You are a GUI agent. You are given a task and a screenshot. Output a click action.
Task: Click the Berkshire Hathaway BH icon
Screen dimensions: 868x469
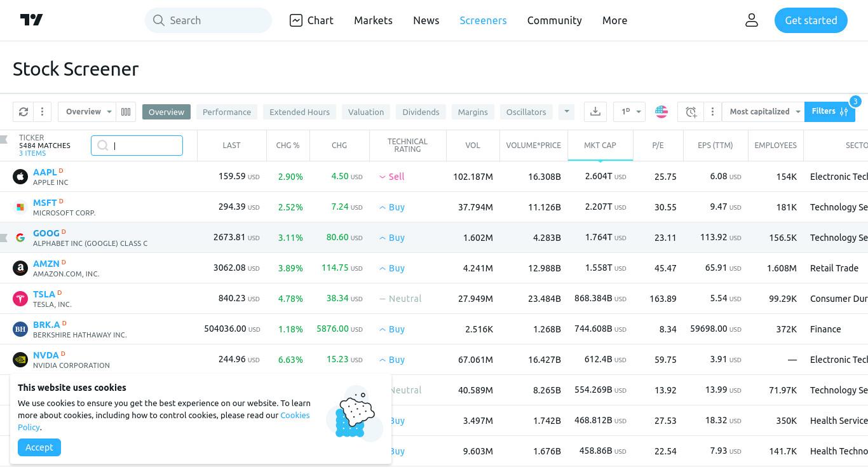point(20,329)
